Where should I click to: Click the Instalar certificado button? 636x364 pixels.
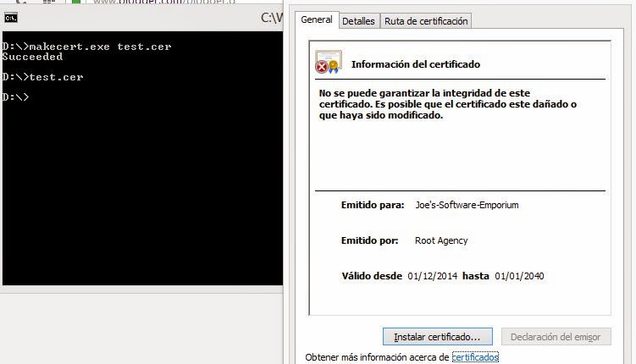[x=438, y=336]
